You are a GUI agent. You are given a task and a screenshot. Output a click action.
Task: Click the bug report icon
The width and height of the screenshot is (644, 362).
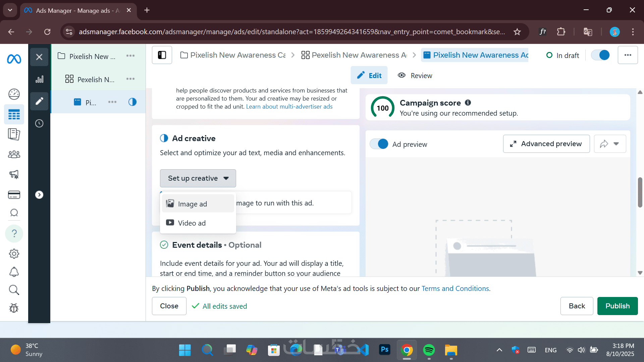click(14, 308)
